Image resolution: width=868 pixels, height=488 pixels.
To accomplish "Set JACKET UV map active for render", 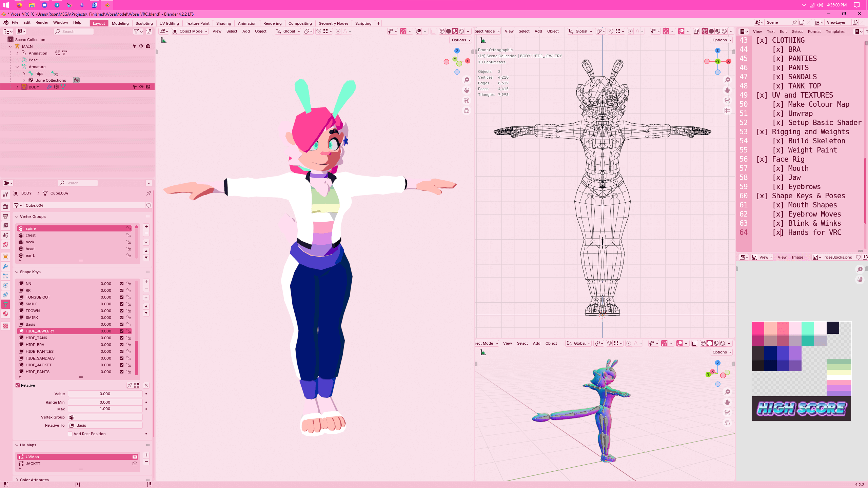I will (x=135, y=464).
